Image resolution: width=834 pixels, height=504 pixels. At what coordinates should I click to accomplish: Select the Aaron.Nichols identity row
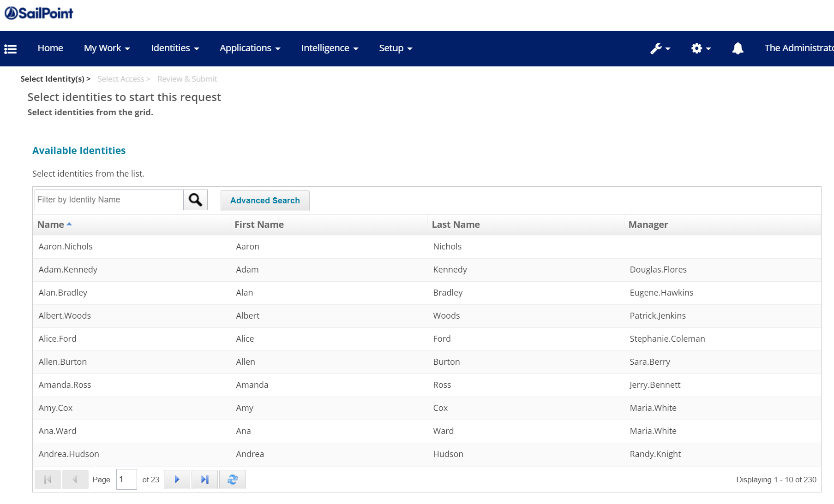[427, 247]
